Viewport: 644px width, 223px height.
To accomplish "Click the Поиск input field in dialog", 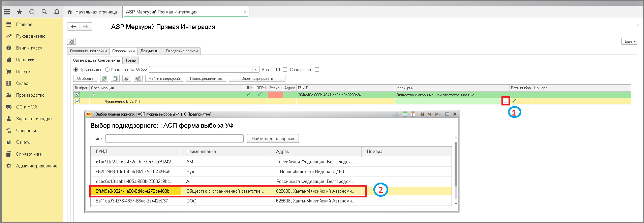I will click(174, 138).
